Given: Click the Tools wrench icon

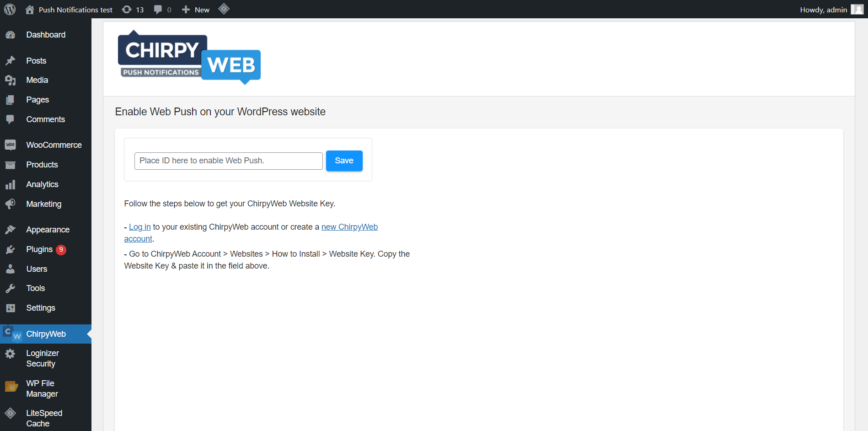Looking at the screenshot, I should [10, 288].
